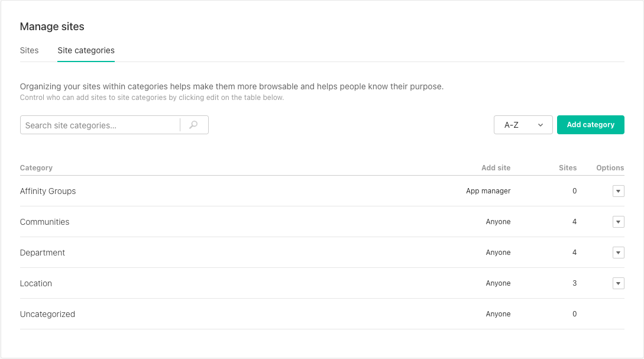Open options dropdown for Location
This screenshot has height=359, width=644.
[619, 283]
